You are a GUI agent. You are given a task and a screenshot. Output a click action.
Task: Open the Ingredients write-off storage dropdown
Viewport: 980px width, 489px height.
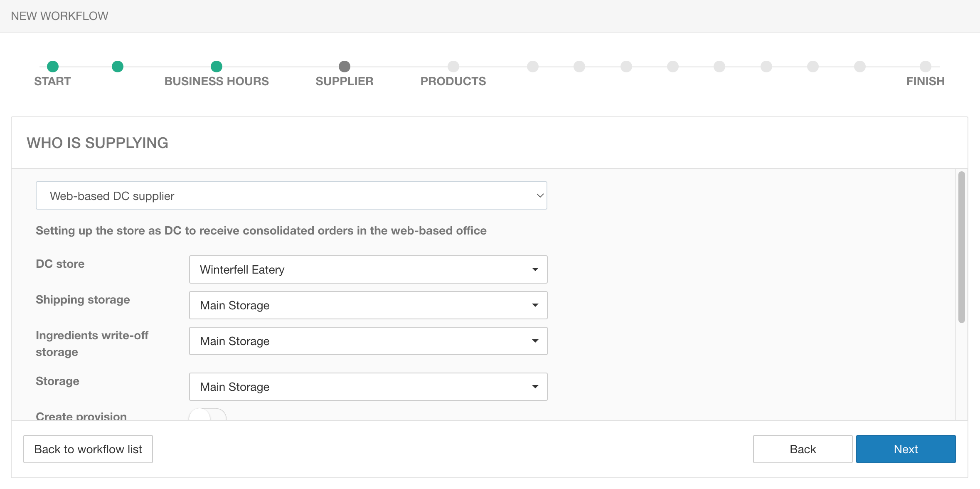point(368,341)
